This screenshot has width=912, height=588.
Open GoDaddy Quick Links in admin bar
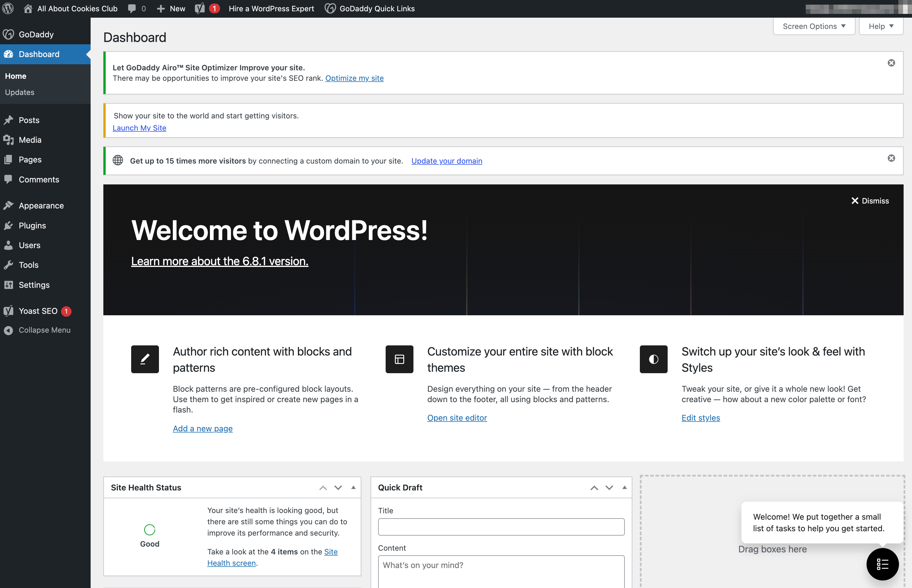pos(369,8)
